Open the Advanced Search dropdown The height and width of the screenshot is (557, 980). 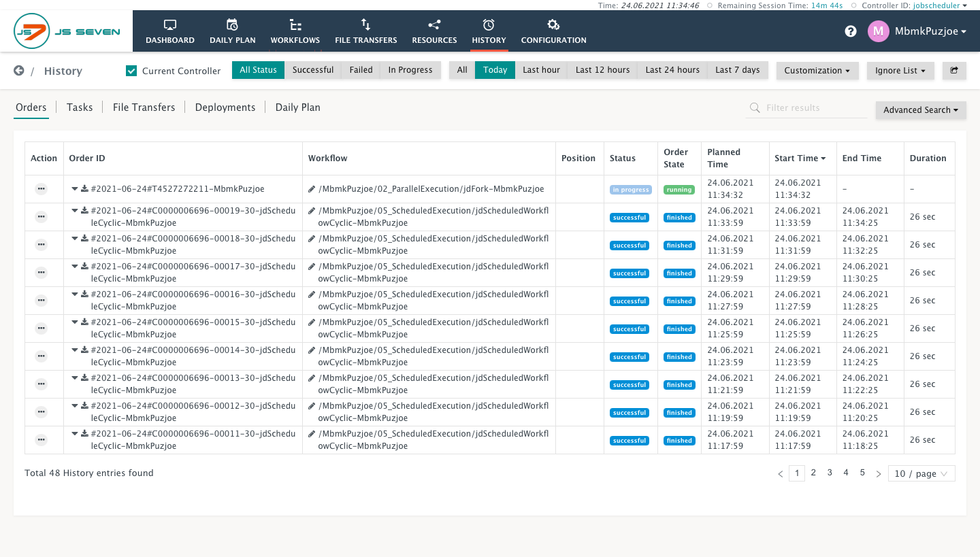[x=921, y=110]
